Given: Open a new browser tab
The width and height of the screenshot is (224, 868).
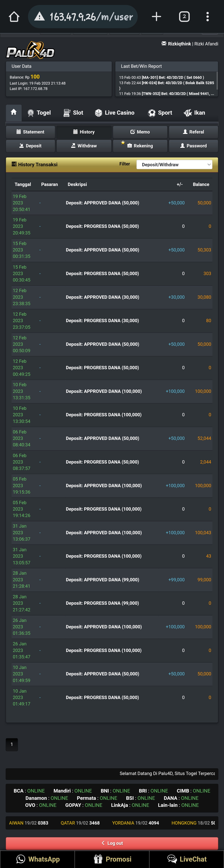Looking at the screenshot, I should click(156, 17).
